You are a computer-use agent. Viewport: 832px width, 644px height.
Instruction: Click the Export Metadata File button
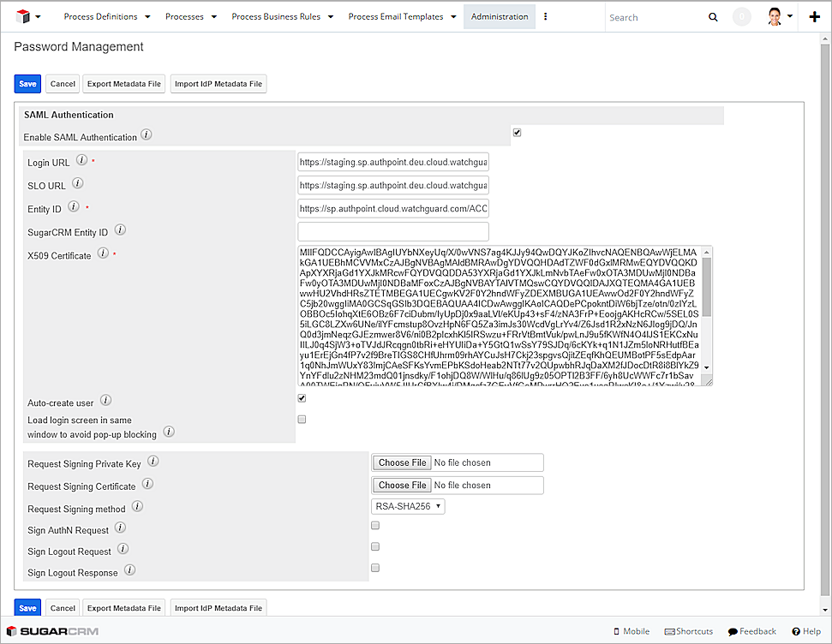click(123, 84)
